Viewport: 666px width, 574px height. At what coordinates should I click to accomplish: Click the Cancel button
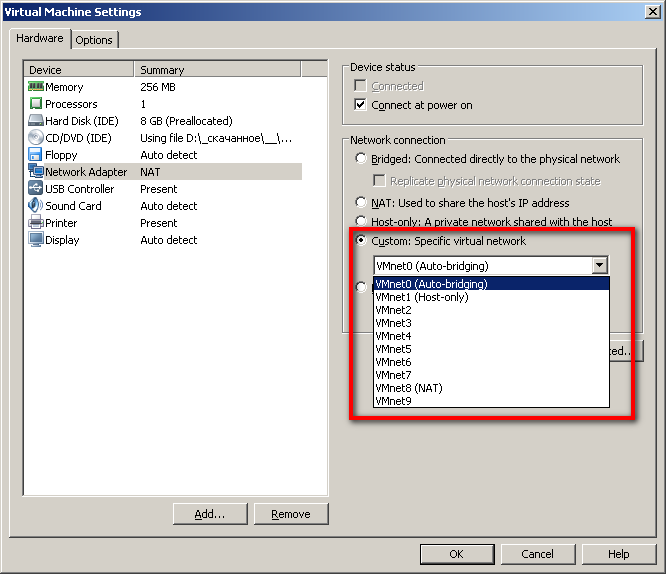pyautogui.click(x=538, y=554)
